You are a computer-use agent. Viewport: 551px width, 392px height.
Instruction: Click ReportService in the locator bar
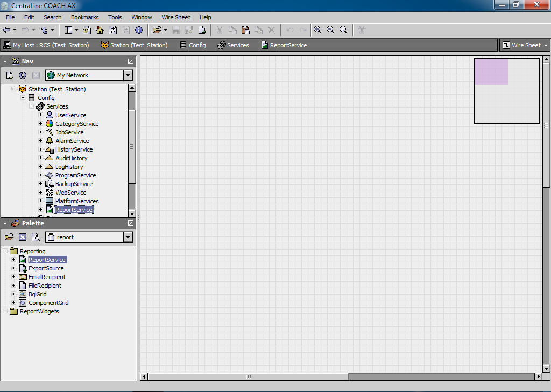tap(284, 45)
